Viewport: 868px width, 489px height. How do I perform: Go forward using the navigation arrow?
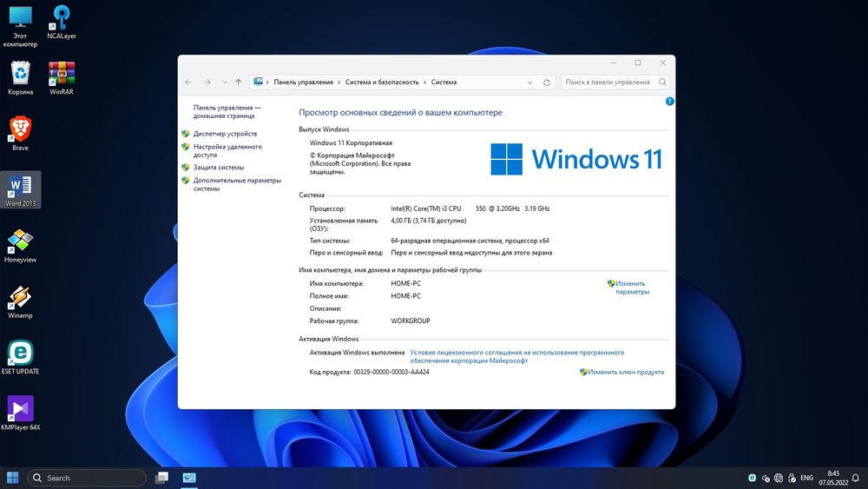pos(207,82)
